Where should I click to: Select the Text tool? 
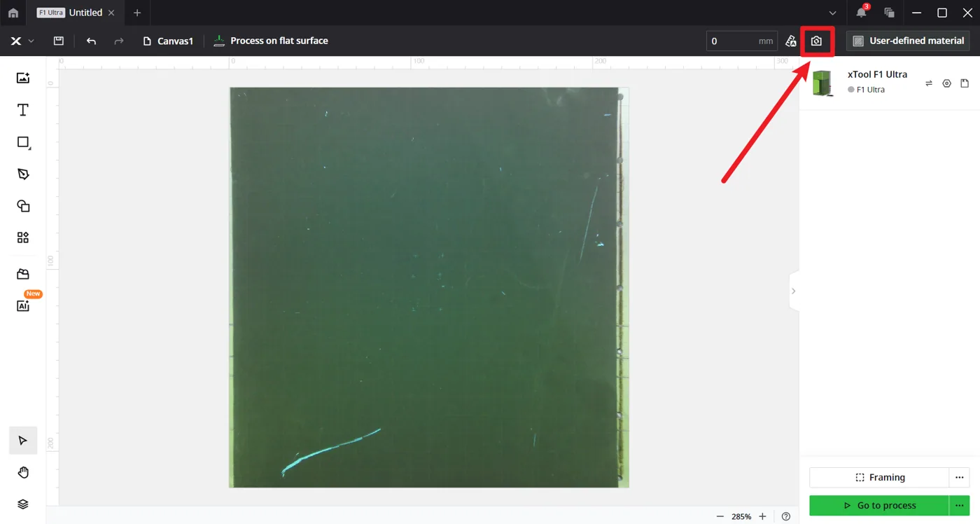coord(23,110)
